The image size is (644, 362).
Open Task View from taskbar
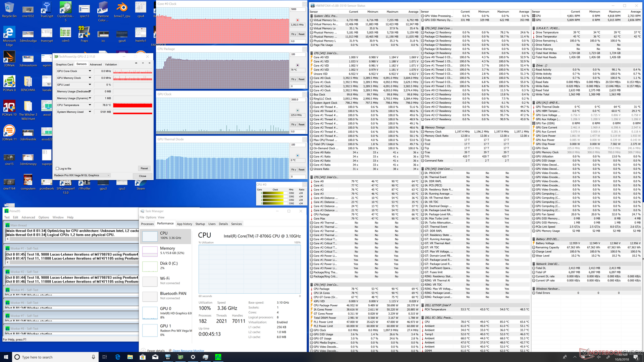104,357
